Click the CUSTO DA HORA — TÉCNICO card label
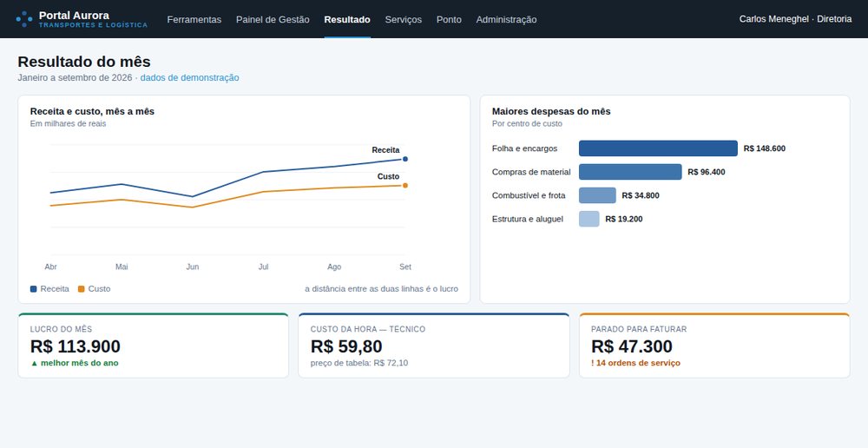868x448 pixels. 368,330
